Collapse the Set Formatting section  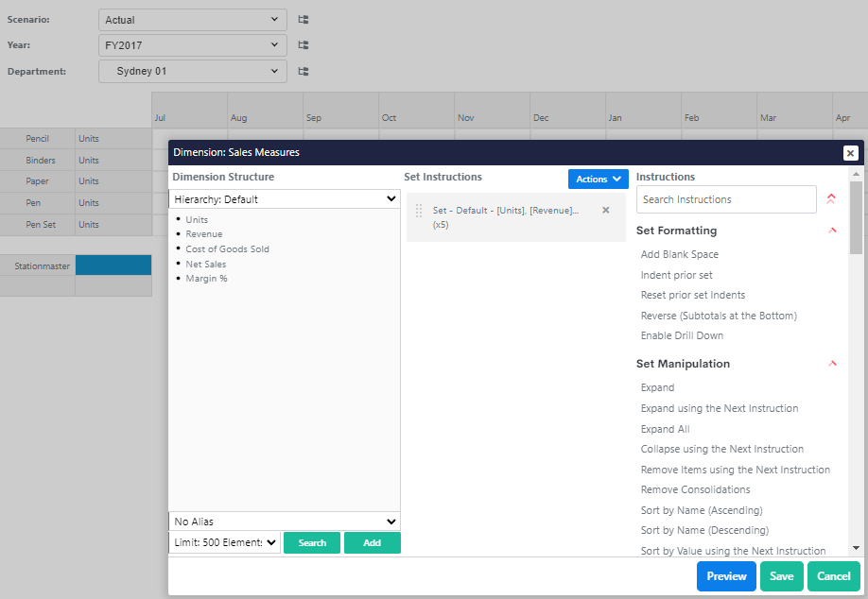pyautogui.click(x=832, y=231)
